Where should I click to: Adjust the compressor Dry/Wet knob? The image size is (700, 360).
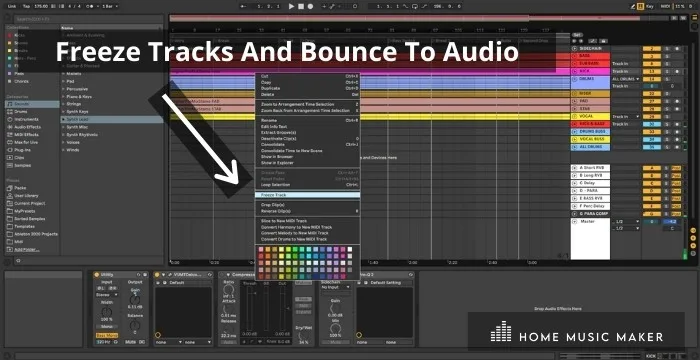(x=304, y=335)
